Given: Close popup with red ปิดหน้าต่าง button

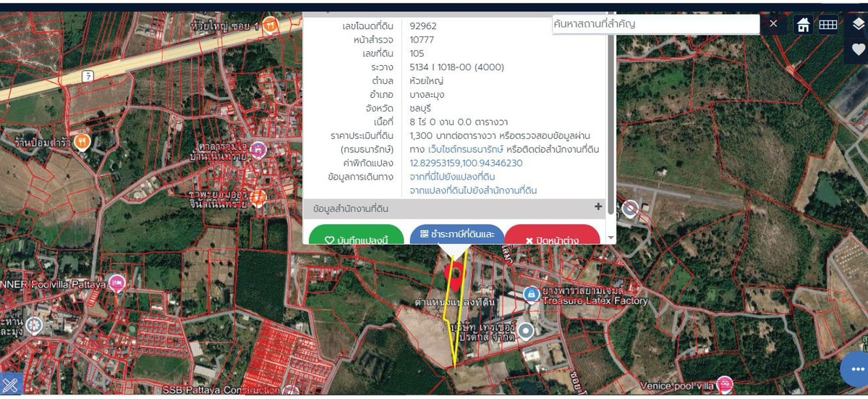Looking at the screenshot, I should point(553,237).
